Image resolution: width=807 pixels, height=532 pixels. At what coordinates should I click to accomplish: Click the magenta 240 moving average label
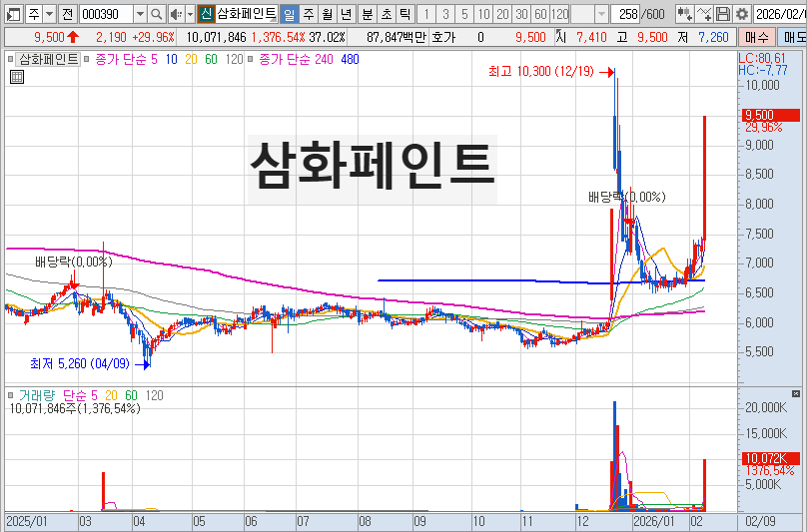324,59
